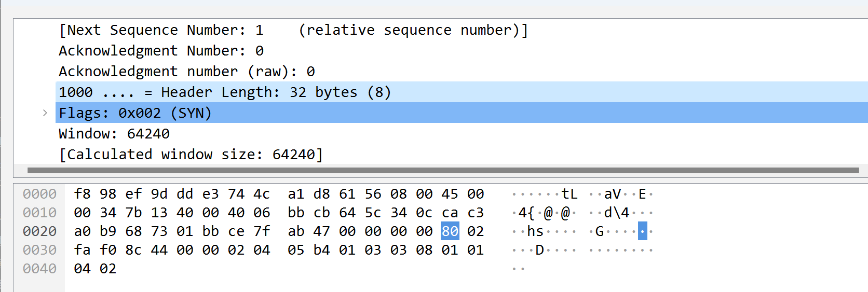Select the Header Length: 32 bytes row
Viewport: 868px width, 292px height.
coord(462,92)
